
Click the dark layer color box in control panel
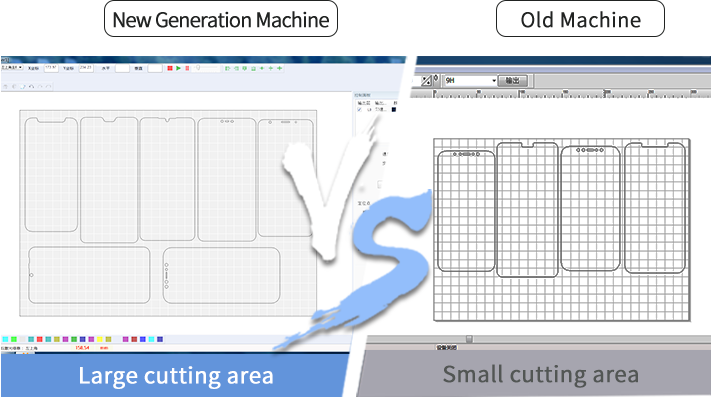(x=394, y=109)
